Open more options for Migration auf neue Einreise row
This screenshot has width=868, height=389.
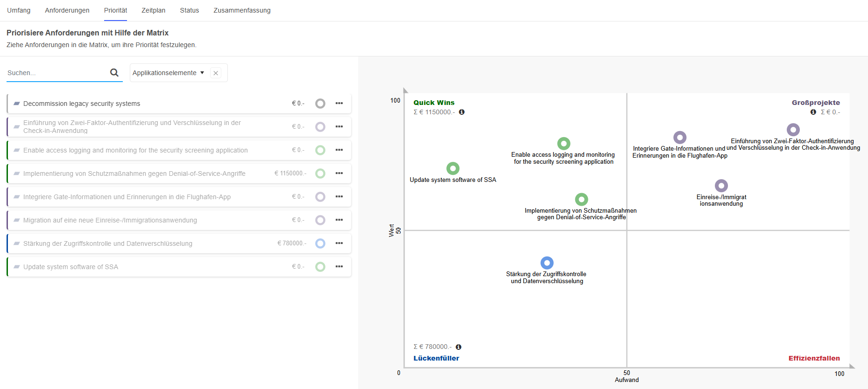pyautogui.click(x=339, y=220)
